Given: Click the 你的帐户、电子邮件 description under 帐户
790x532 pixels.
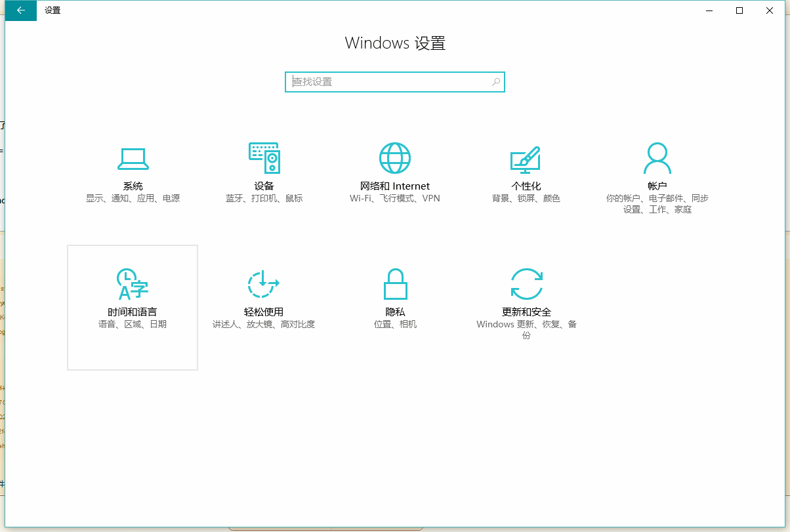Looking at the screenshot, I should (657, 198).
